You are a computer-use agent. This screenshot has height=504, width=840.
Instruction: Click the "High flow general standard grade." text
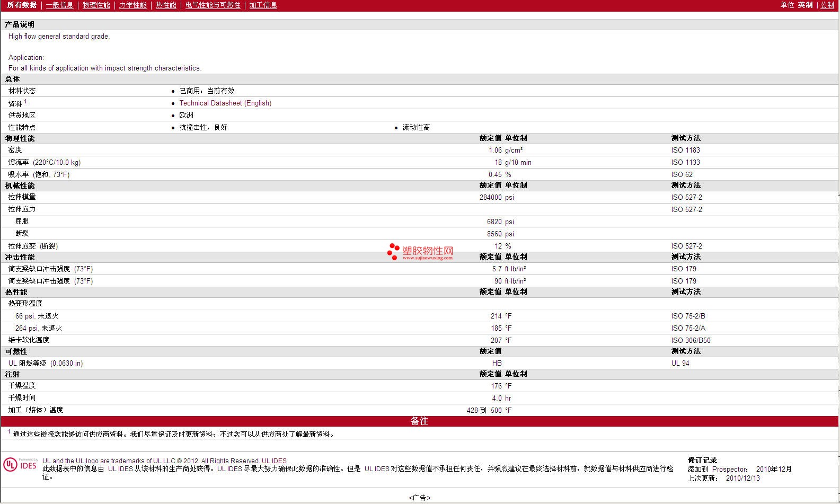coord(59,37)
